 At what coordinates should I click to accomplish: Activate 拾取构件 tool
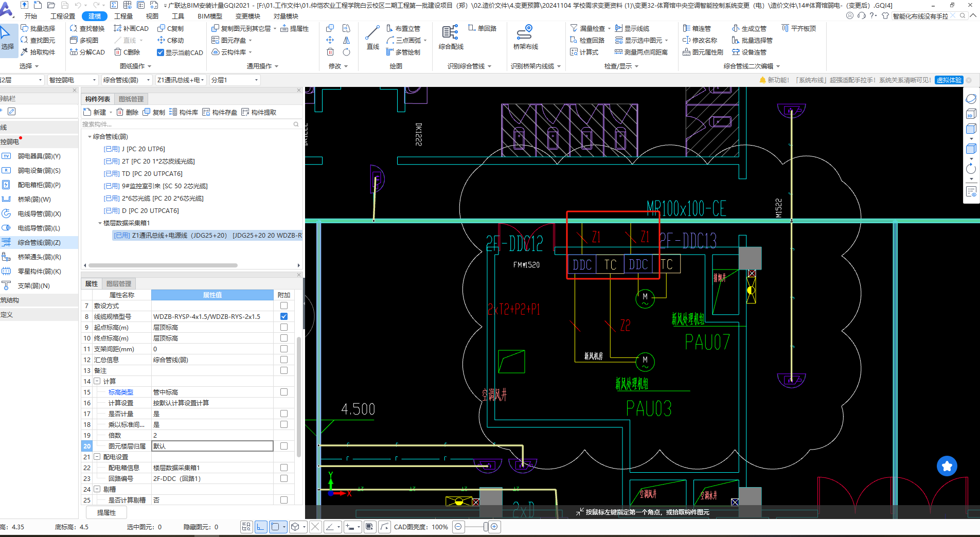[x=38, y=52]
